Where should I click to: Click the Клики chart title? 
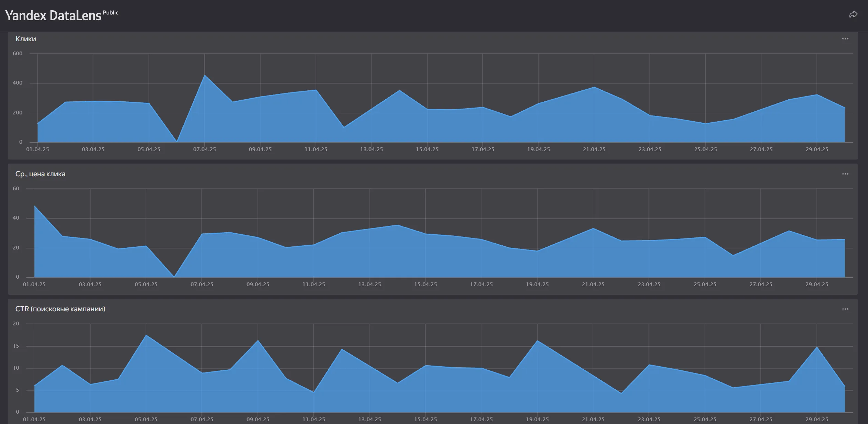click(26, 39)
